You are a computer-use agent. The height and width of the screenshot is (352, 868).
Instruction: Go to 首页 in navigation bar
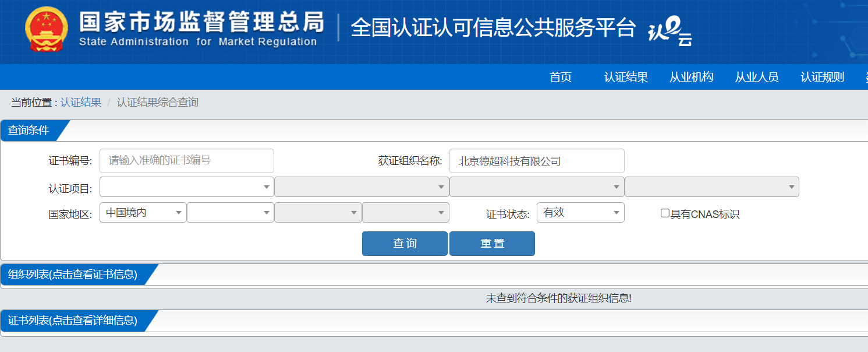click(561, 77)
